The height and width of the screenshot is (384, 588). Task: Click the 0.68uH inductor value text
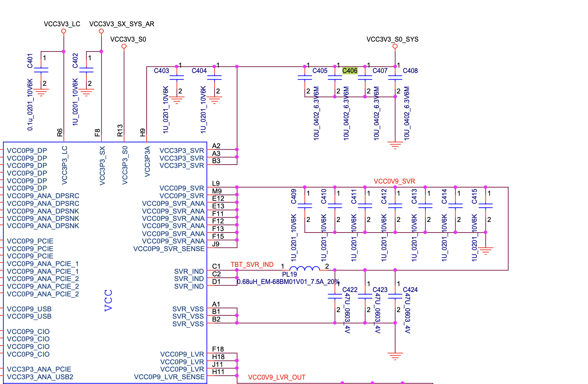(x=288, y=282)
